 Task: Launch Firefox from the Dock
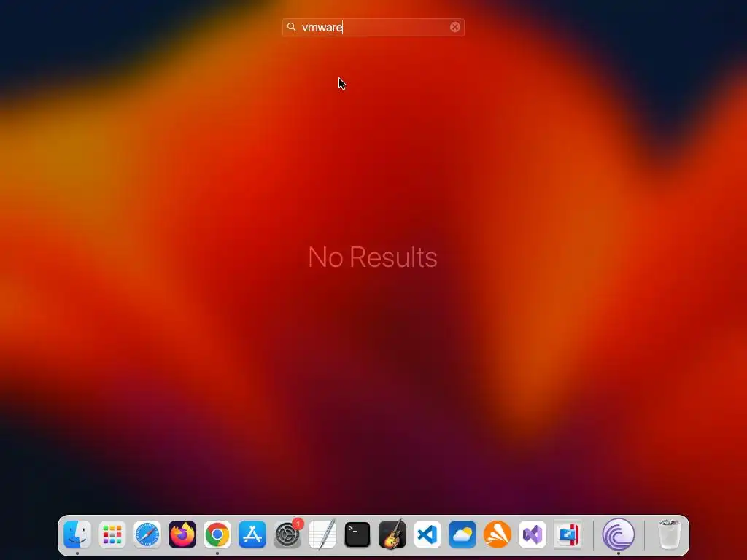point(182,534)
